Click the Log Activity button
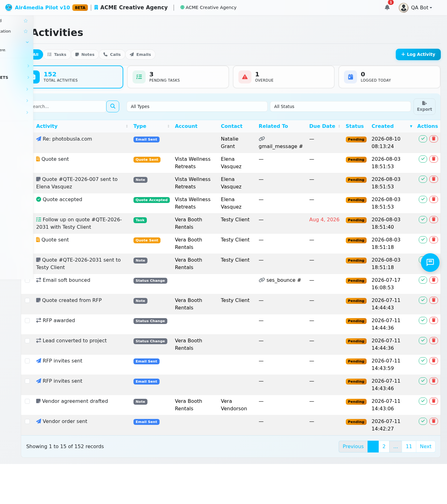This screenshot has height=504, width=447. point(418,54)
